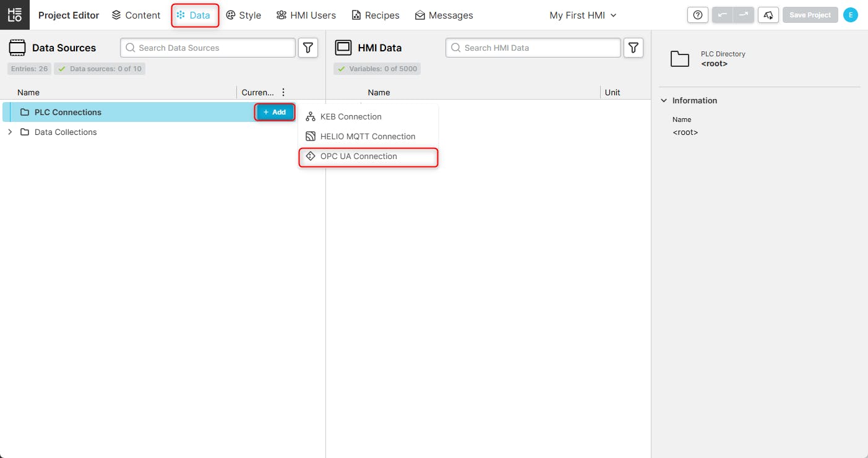Click the Save Project button

(810, 15)
